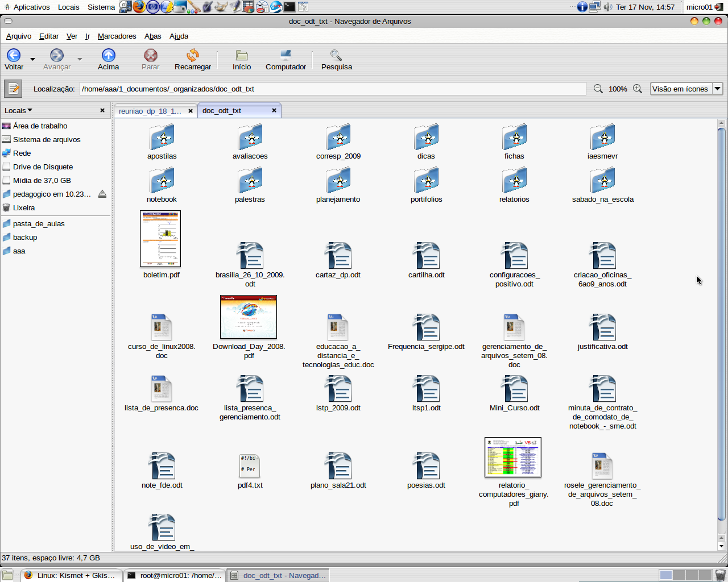Select the fichas folder icon
728x582 pixels.
[515, 137]
